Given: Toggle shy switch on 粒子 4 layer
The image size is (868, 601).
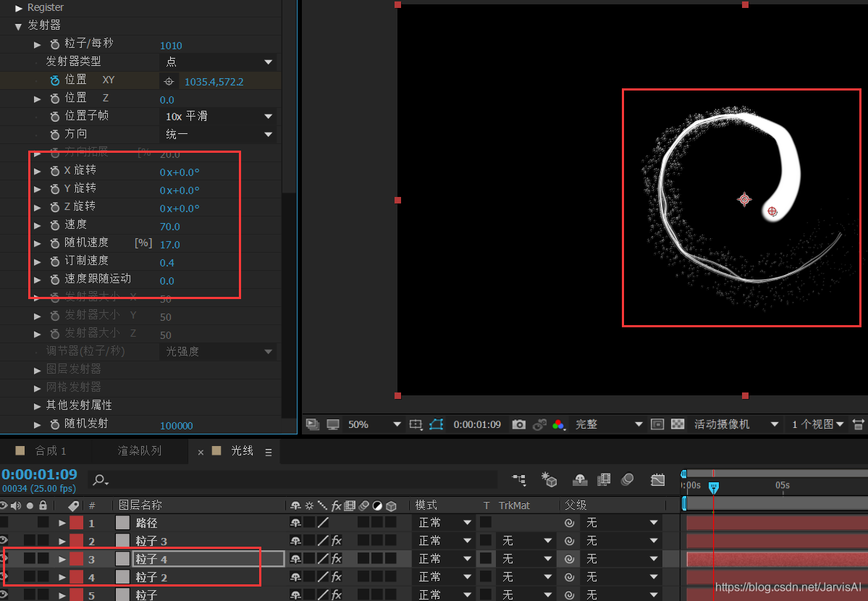Looking at the screenshot, I should coord(295,559).
